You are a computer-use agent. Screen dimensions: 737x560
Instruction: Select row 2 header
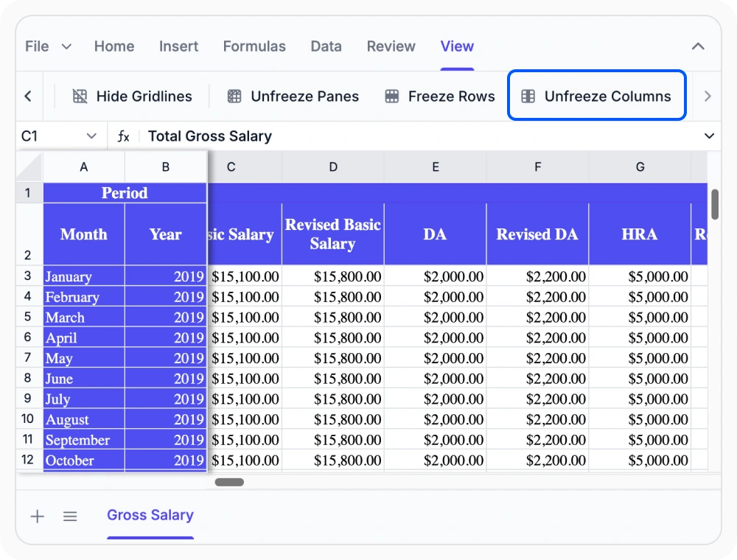(28, 234)
